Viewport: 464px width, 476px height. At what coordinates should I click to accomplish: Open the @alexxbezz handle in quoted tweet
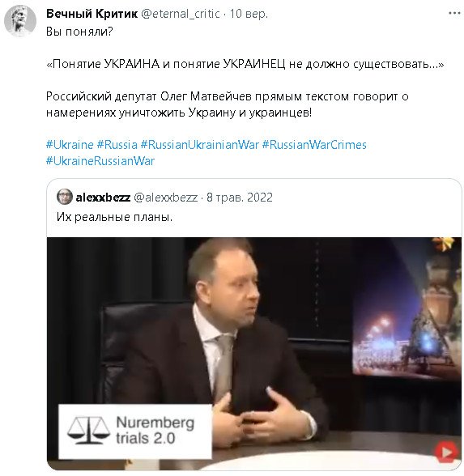coord(166,198)
